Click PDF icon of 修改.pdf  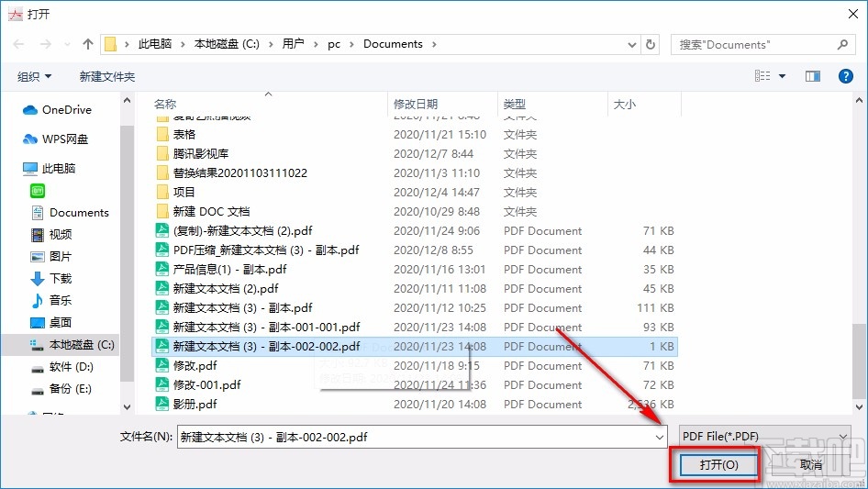pyautogui.click(x=161, y=365)
